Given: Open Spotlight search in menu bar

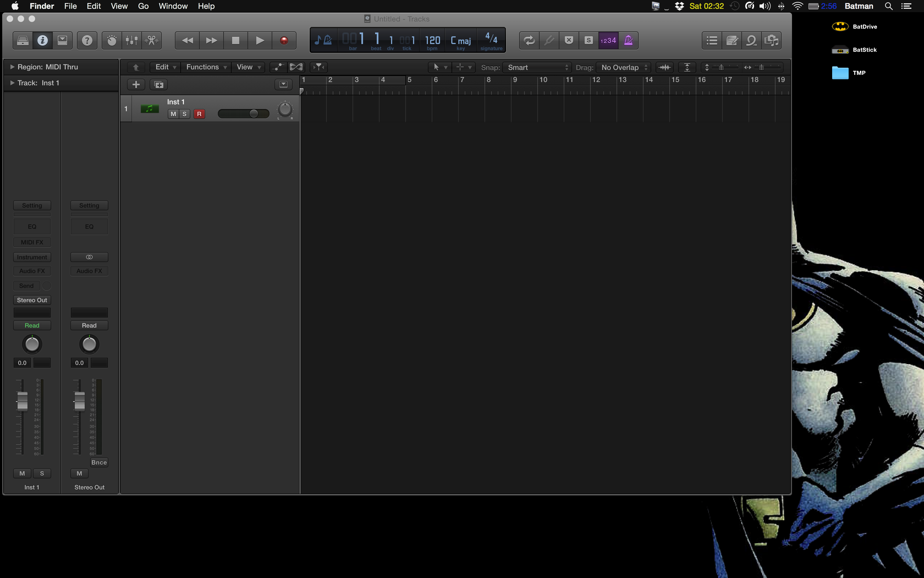Looking at the screenshot, I should (889, 6).
